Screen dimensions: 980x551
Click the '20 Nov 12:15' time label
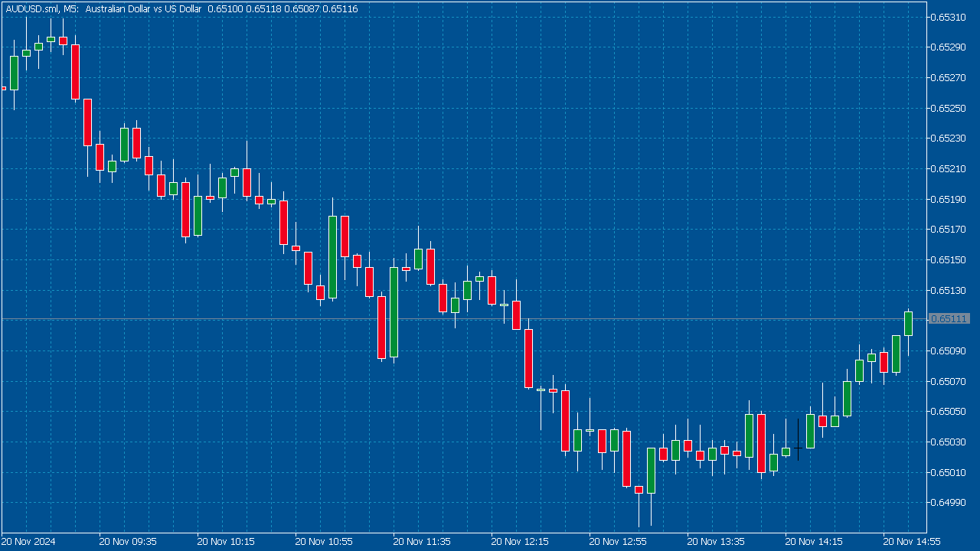pos(520,541)
